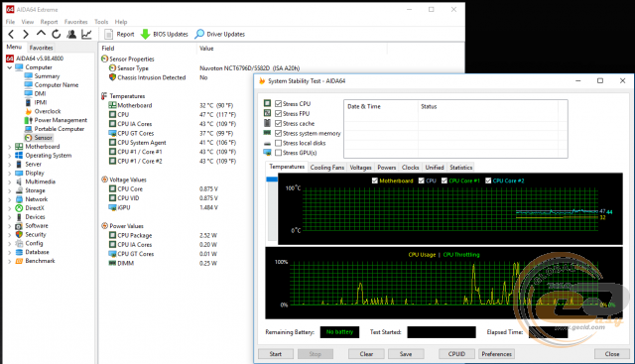
Task: Expand the Operating System tree node
Action: click(x=9, y=156)
